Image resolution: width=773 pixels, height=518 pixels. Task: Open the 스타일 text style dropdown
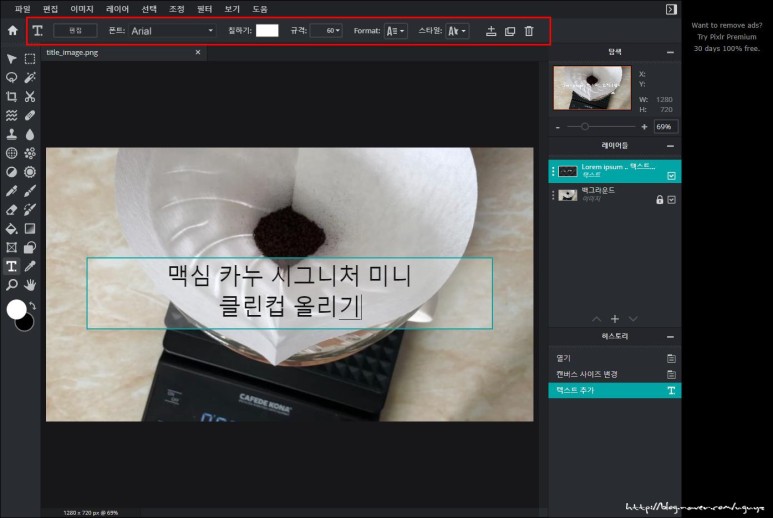(x=457, y=31)
